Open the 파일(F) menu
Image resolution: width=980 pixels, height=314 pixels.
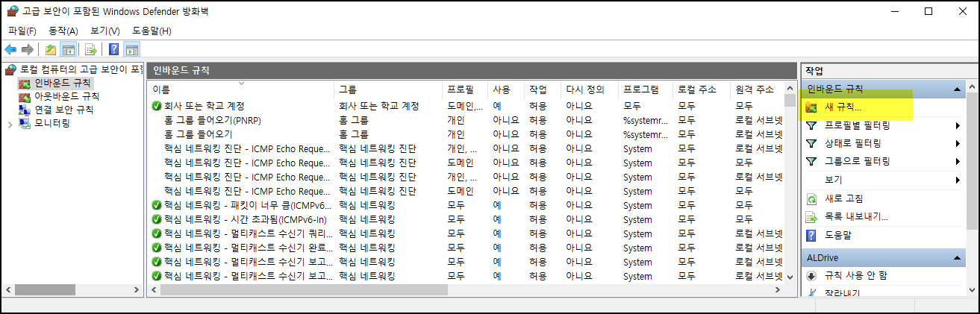pos(22,31)
